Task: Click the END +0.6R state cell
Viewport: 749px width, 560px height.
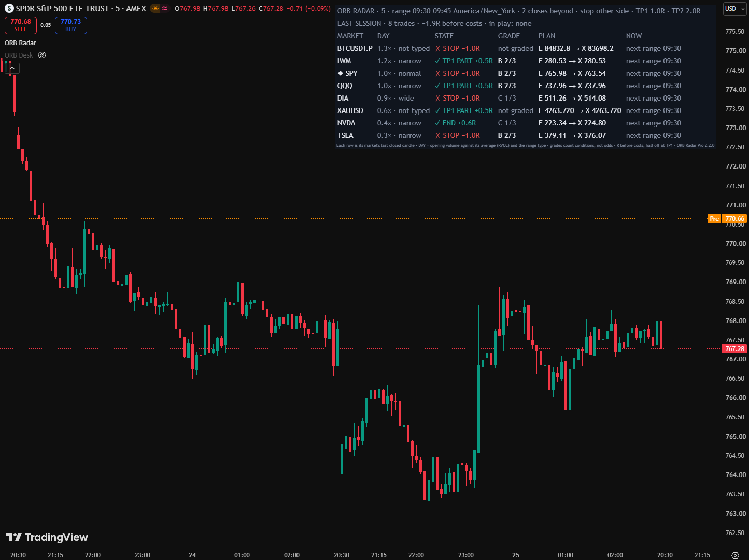Action: click(x=456, y=123)
